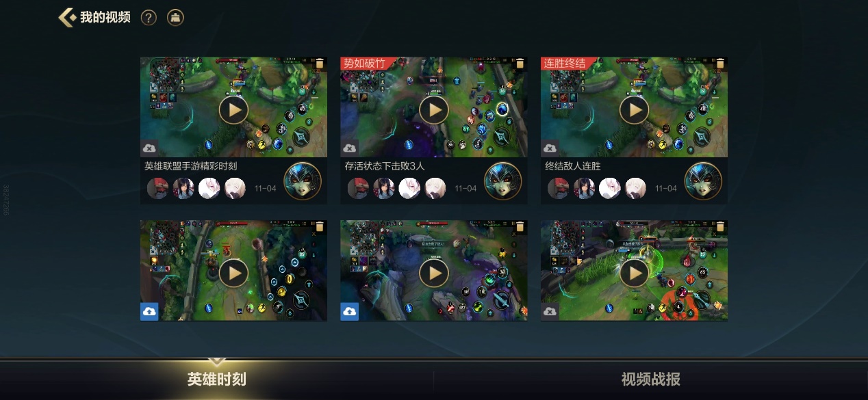Delete the 连胜终结 video with trash icon
The image size is (868, 400).
pos(720,64)
